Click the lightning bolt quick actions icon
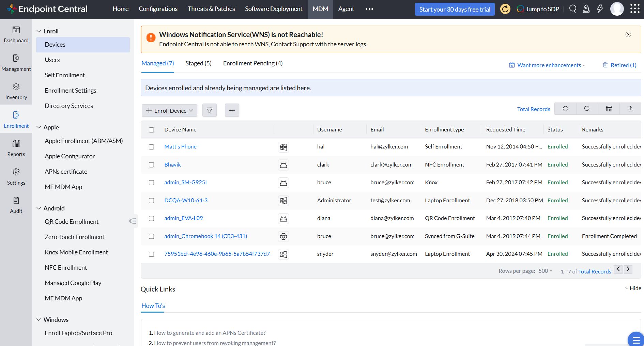 tap(600, 9)
